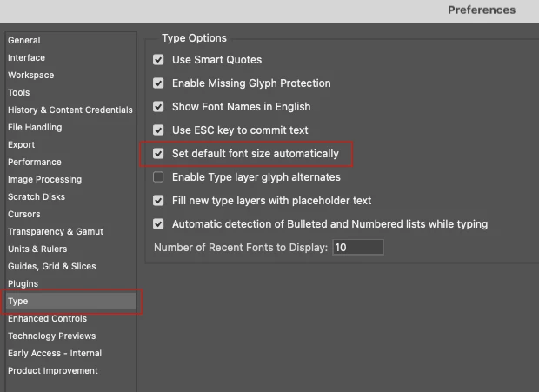Switch to Transparency & Gamut settings
This screenshot has width=539, height=392.
click(56, 231)
